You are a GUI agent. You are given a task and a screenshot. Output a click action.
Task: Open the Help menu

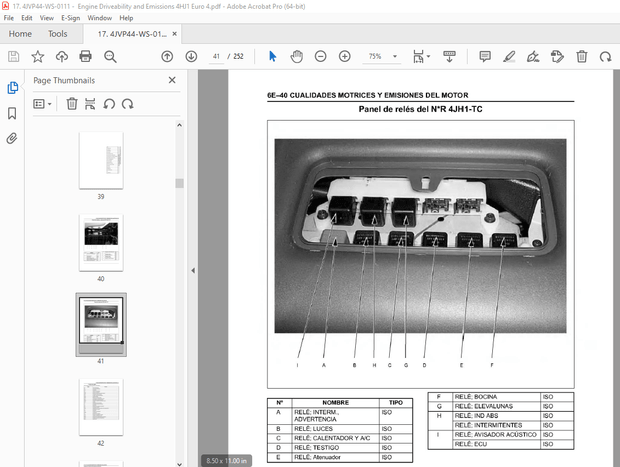coord(126,18)
